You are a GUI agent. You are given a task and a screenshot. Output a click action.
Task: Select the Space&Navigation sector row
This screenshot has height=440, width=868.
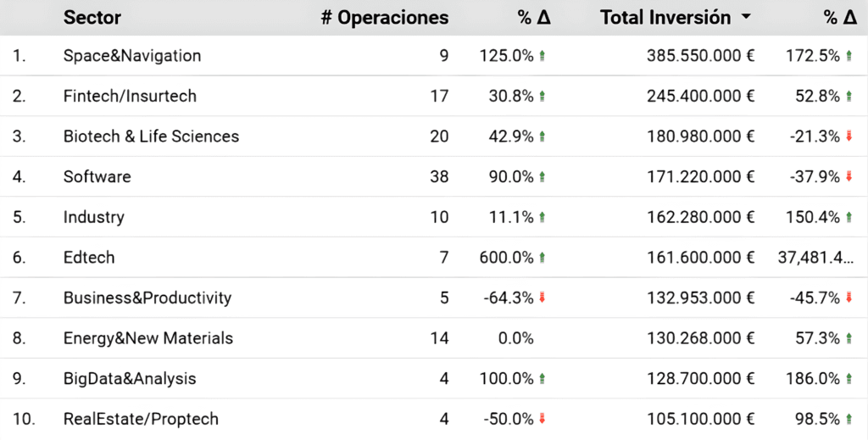[434, 55]
